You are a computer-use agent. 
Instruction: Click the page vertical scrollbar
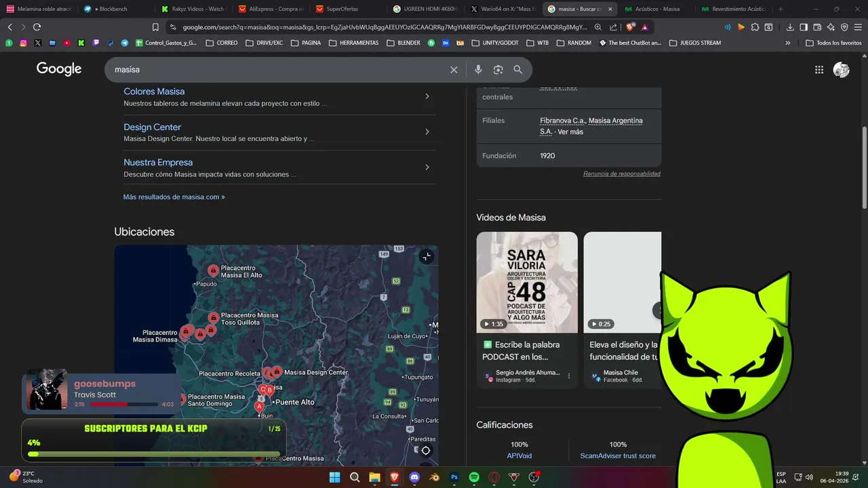click(x=864, y=167)
